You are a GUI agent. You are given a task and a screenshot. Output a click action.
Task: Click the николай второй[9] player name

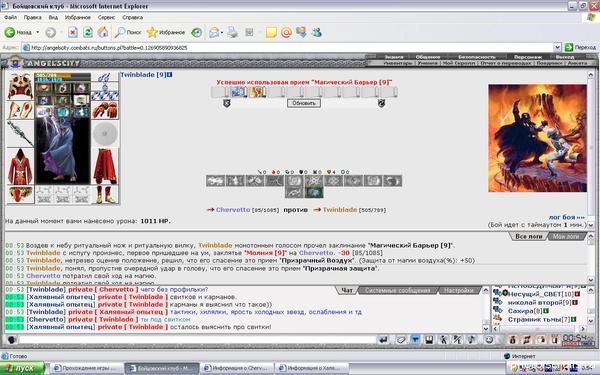pos(540,302)
